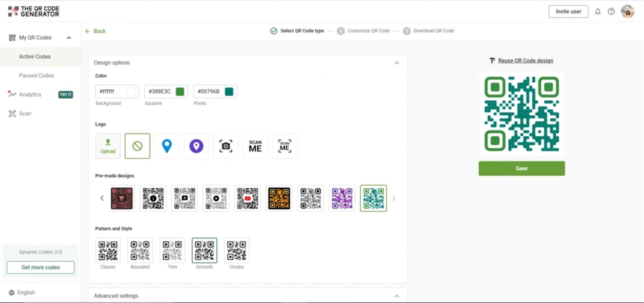Choose the green and teal design
The height and width of the screenshot is (303, 644).
(373, 198)
